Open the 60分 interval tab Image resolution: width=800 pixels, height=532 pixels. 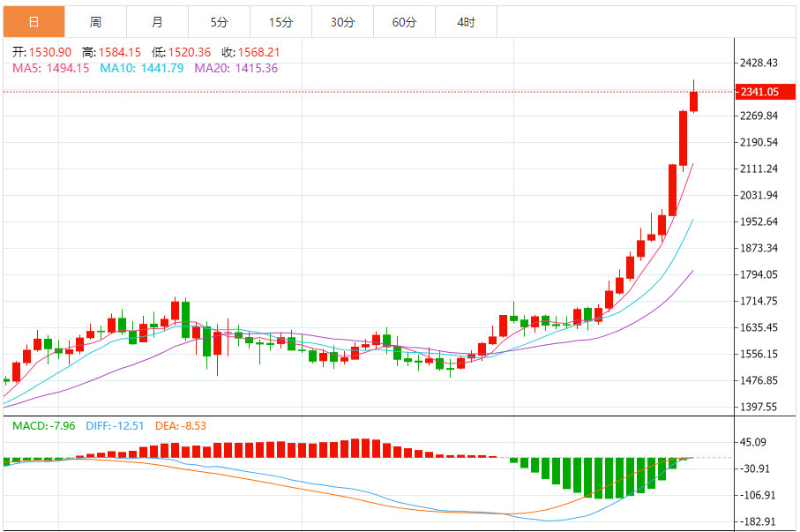(x=404, y=22)
